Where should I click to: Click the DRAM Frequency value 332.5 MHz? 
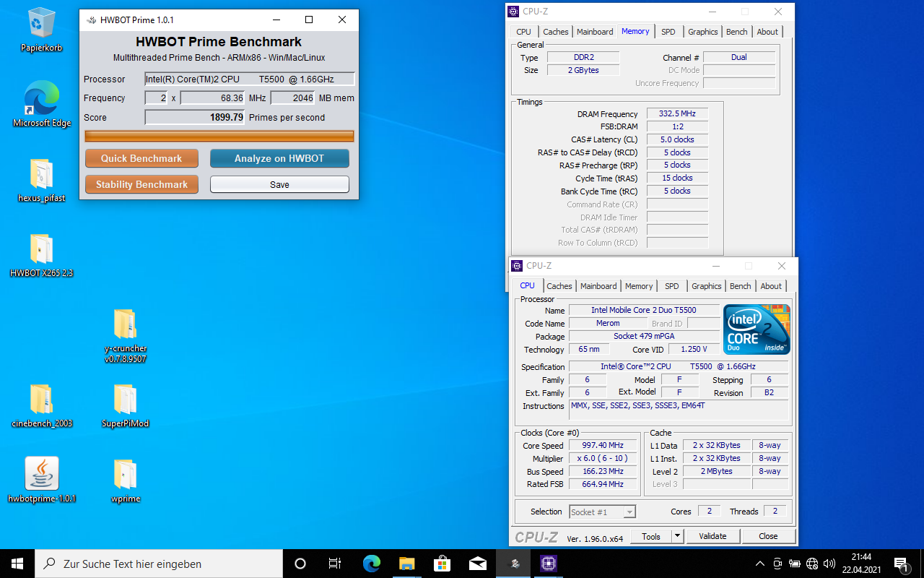[677, 114]
